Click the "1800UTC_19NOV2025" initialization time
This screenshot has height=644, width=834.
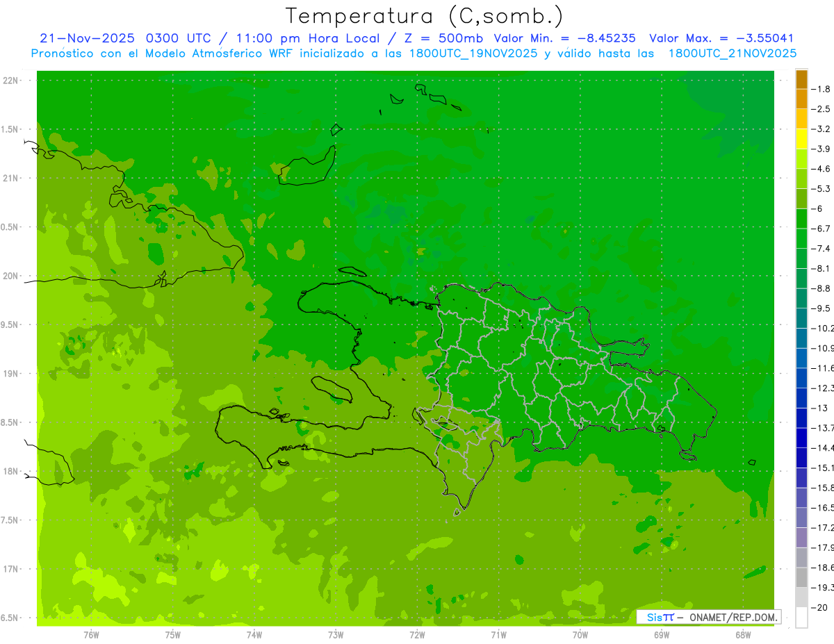[x=472, y=53]
